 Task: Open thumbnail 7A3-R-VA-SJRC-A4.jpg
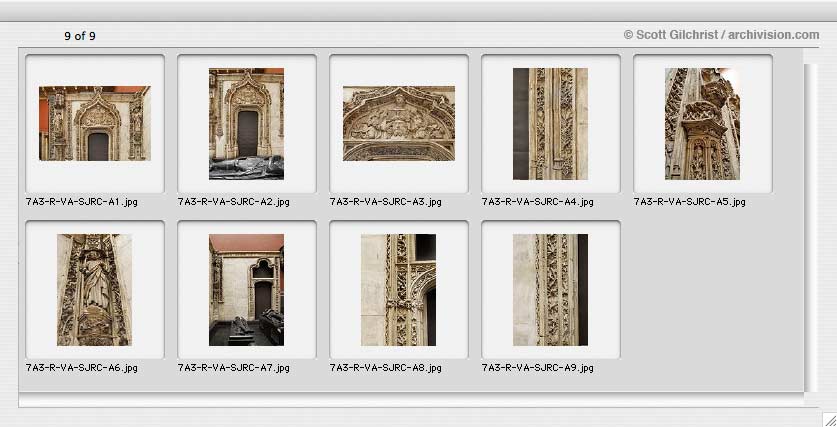(x=550, y=123)
